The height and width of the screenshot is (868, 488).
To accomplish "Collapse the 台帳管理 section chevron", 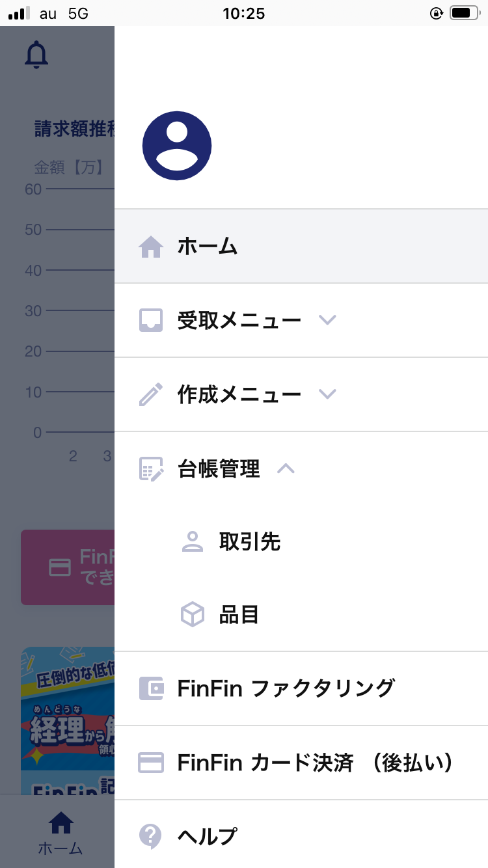I will pyautogui.click(x=286, y=468).
